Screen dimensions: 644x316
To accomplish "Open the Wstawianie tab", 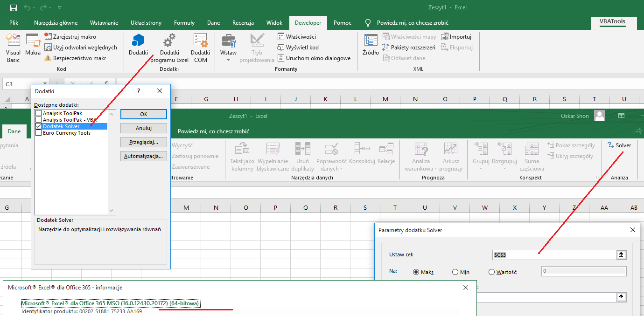I will (x=104, y=23).
